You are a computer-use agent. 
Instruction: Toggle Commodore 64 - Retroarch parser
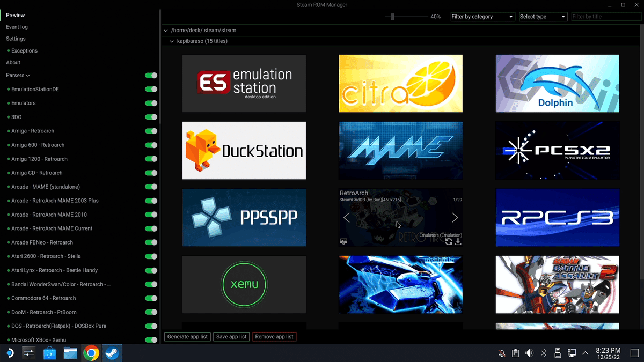tap(151, 298)
